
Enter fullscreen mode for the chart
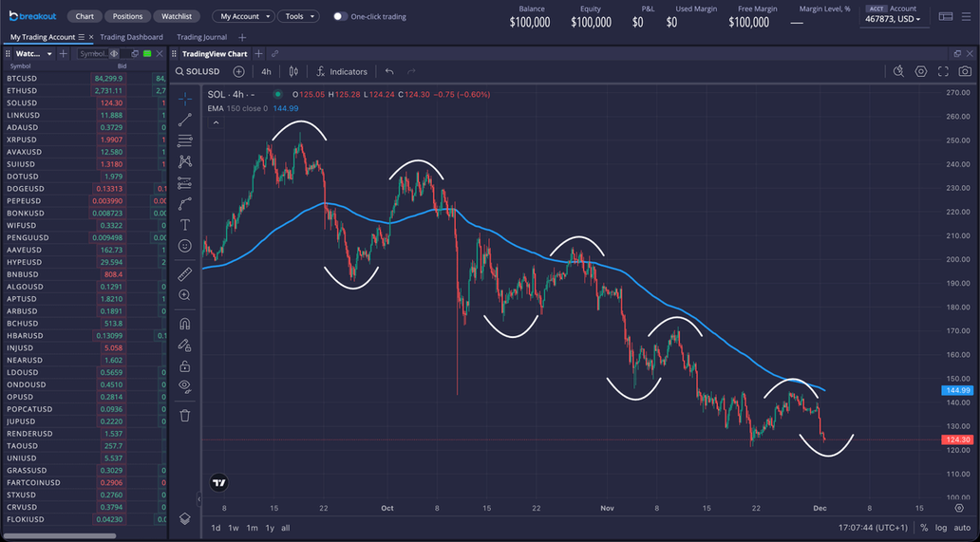(943, 71)
